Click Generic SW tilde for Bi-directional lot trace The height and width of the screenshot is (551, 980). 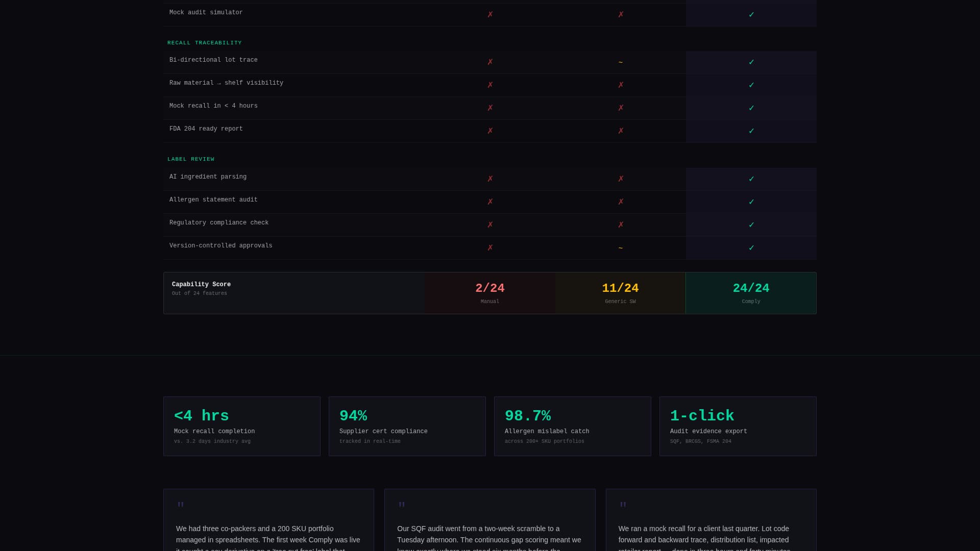[621, 62]
